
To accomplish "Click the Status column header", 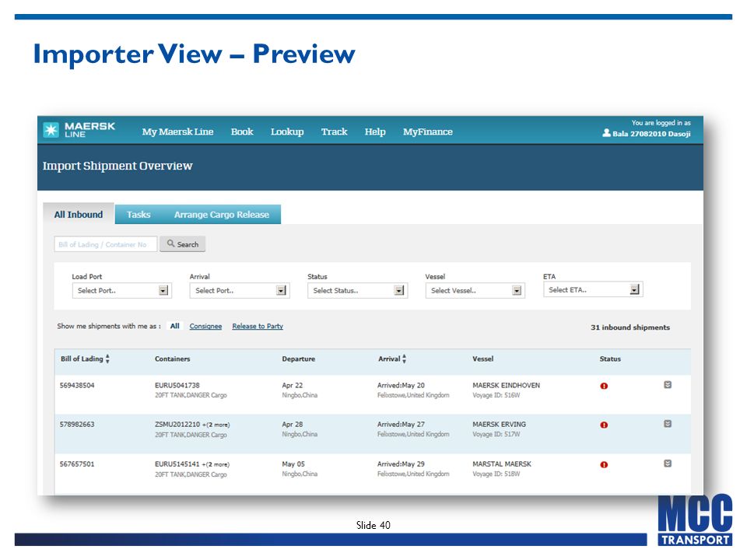I will (x=610, y=359).
